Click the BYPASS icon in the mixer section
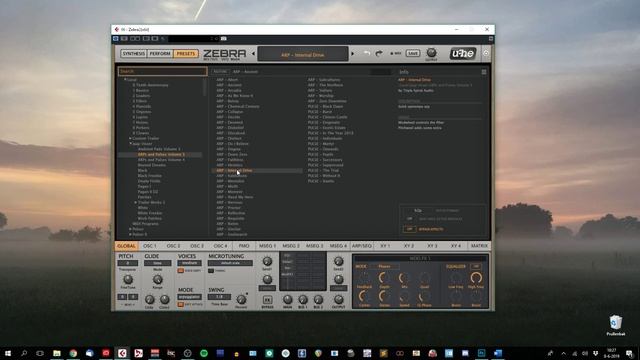 point(267,300)
